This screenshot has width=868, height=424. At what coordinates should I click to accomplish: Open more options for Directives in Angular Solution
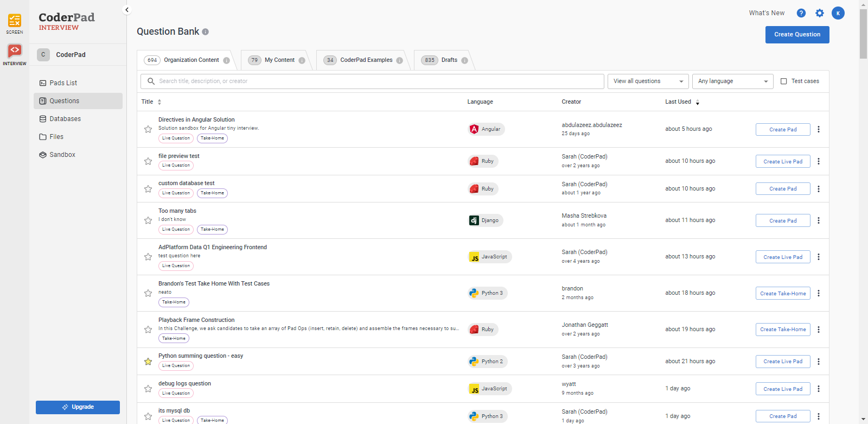pos(818,129)
